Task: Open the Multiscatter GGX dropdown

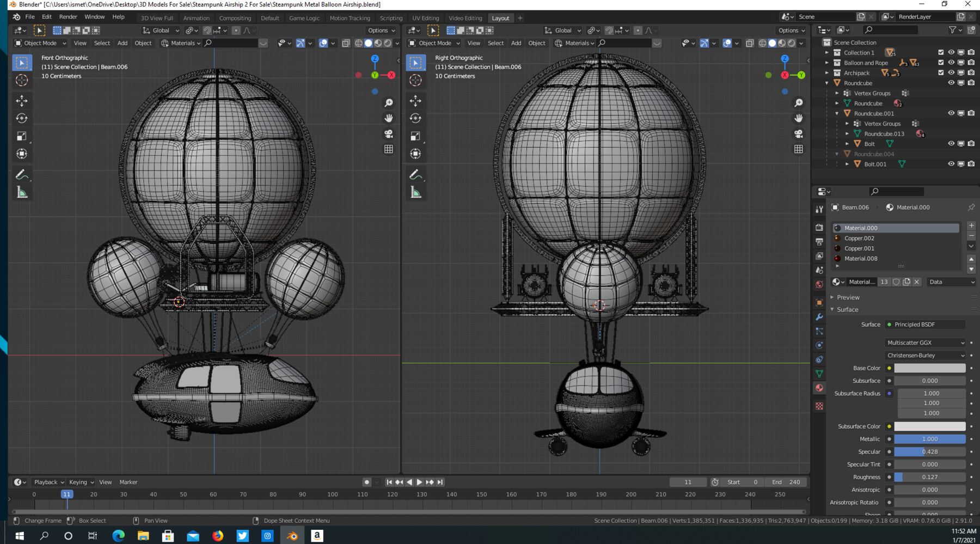Action: (x=924, y=343)
